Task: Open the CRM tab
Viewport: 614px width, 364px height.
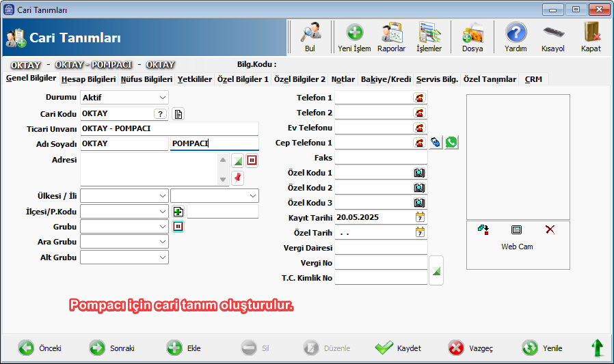Action: click(x=533, y=79)
